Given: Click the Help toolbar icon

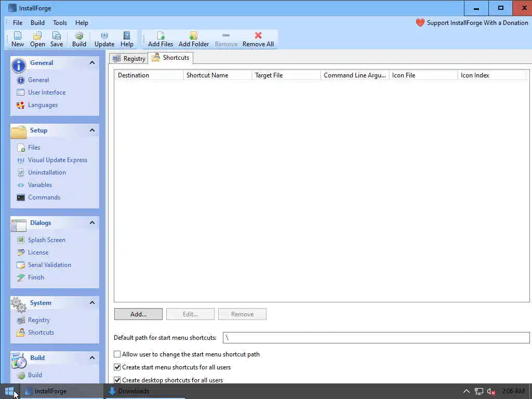Looking at the screenshot, I should point(127,39).
